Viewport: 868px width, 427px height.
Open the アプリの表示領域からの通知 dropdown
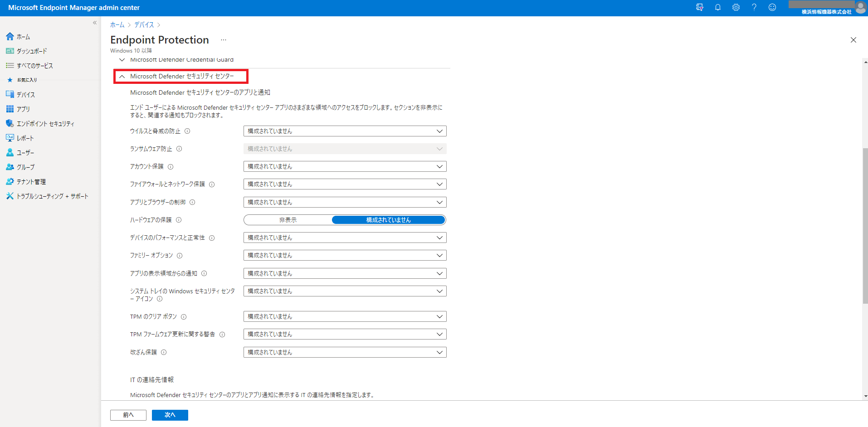[x=345, y=273]
